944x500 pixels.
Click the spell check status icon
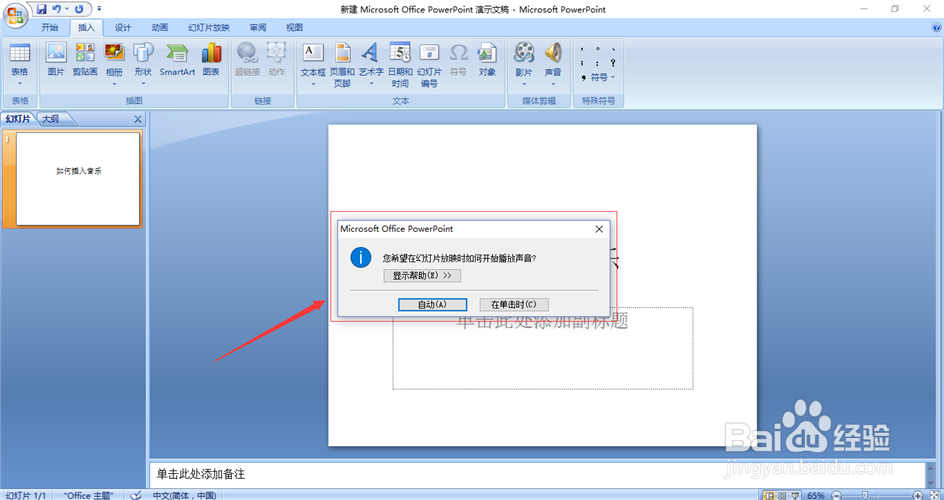[x=136, y=495]
